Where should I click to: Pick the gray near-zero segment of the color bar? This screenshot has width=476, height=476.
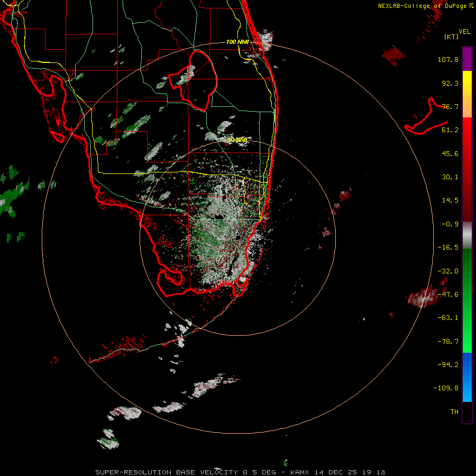(x=467, y=235)
